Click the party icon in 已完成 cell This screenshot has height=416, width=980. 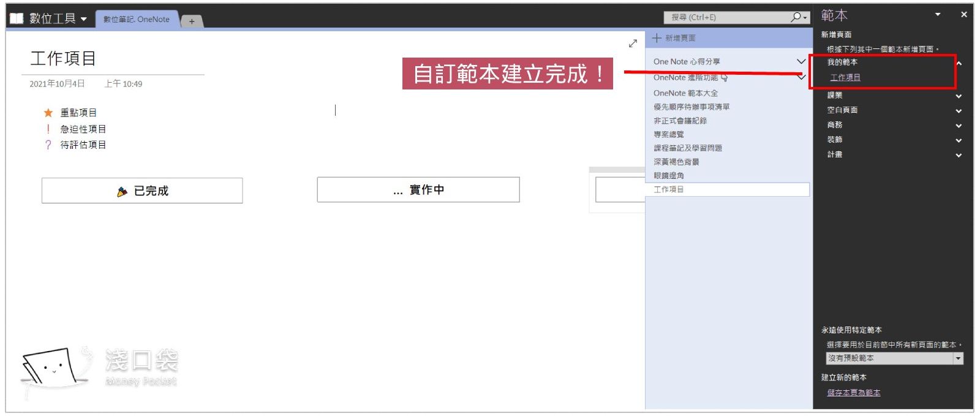(122, 192)
